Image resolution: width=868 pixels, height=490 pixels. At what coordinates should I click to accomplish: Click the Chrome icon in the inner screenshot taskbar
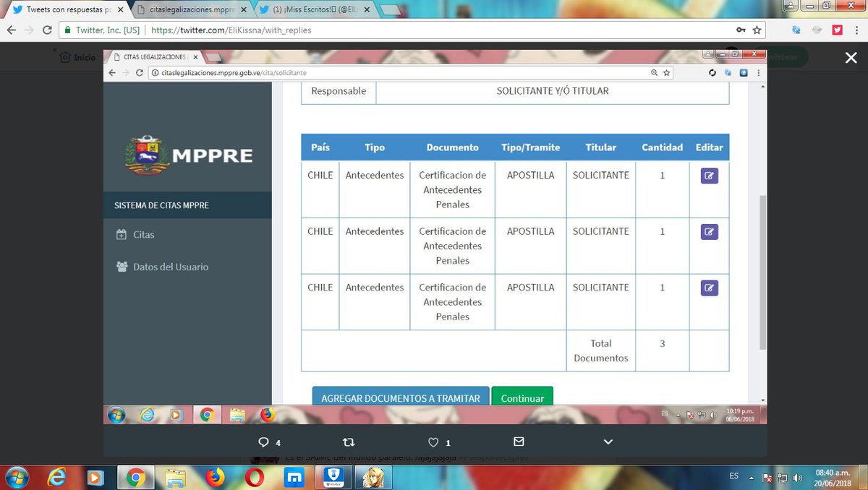click(206, 415)
